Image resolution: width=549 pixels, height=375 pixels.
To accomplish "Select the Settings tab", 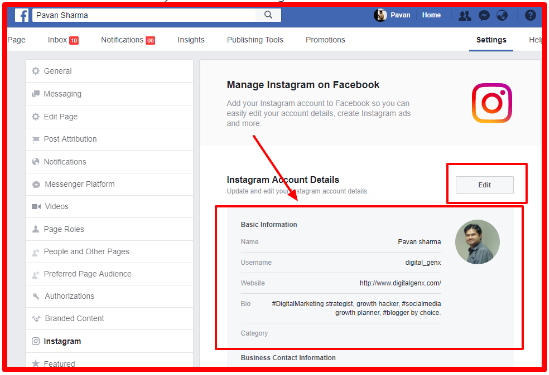I will click(491, 40).
